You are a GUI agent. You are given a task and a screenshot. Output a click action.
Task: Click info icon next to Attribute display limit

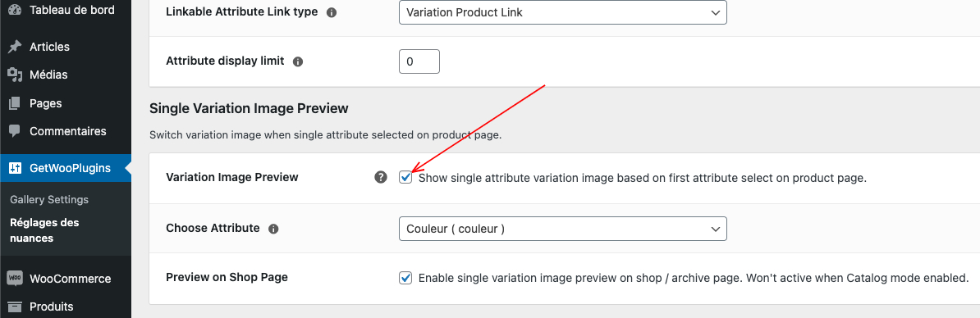[x=298, y=61]
